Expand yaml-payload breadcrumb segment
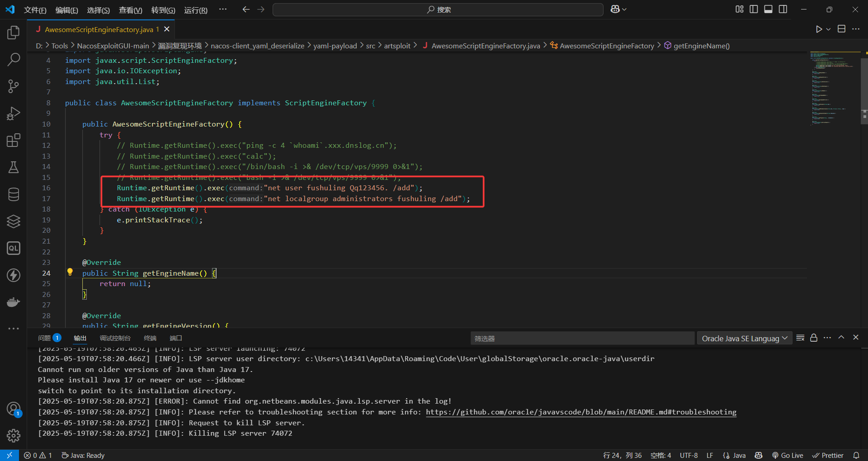 (x=335, y=46)
